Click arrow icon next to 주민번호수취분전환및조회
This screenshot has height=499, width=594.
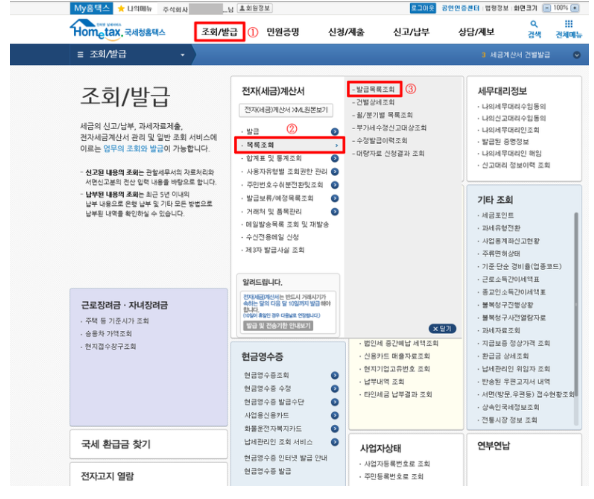pos(335,185)
